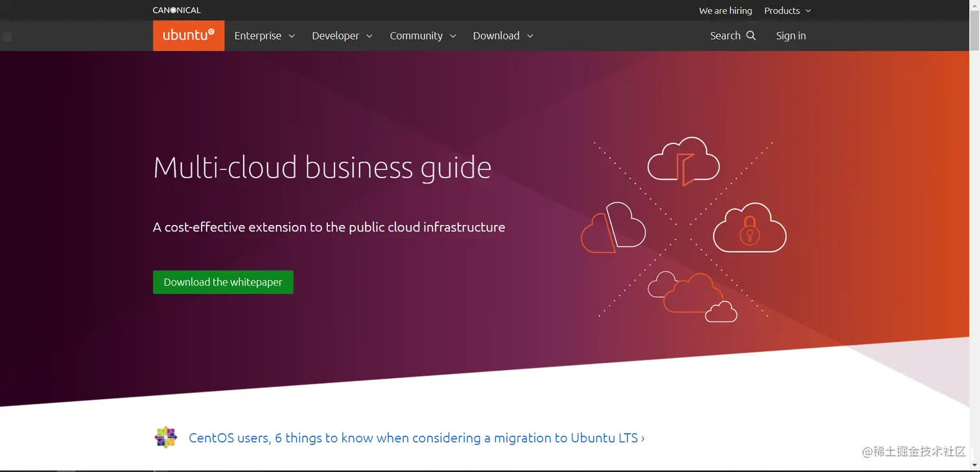
Task: Open the Developer menu
Action: point(342,36)
